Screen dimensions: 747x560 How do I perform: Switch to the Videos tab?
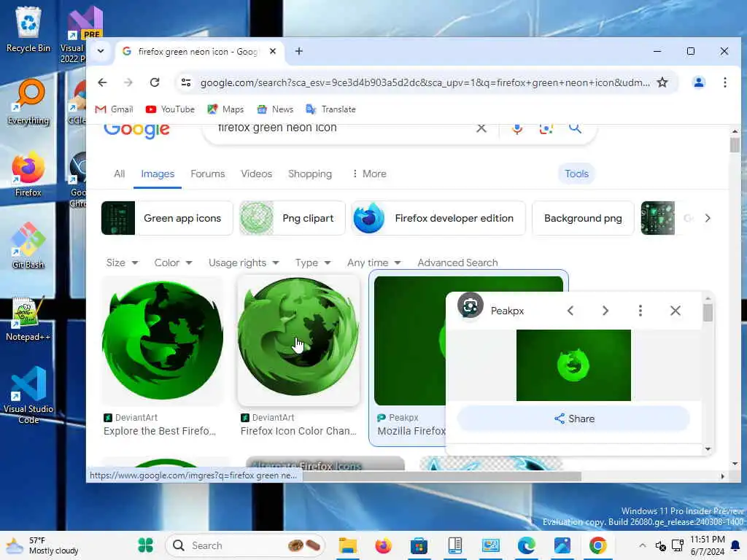click(x=256, y=174)
